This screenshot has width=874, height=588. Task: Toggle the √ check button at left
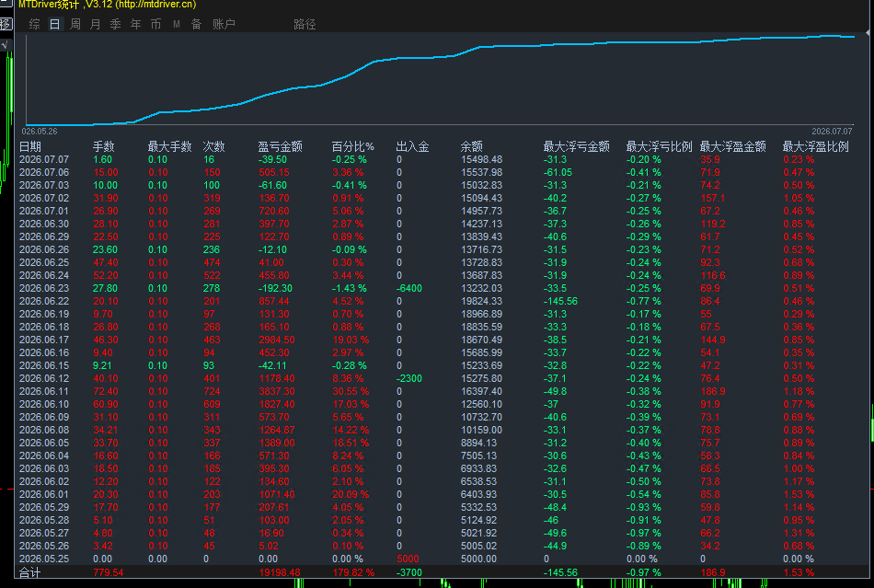tap(5, 44)
